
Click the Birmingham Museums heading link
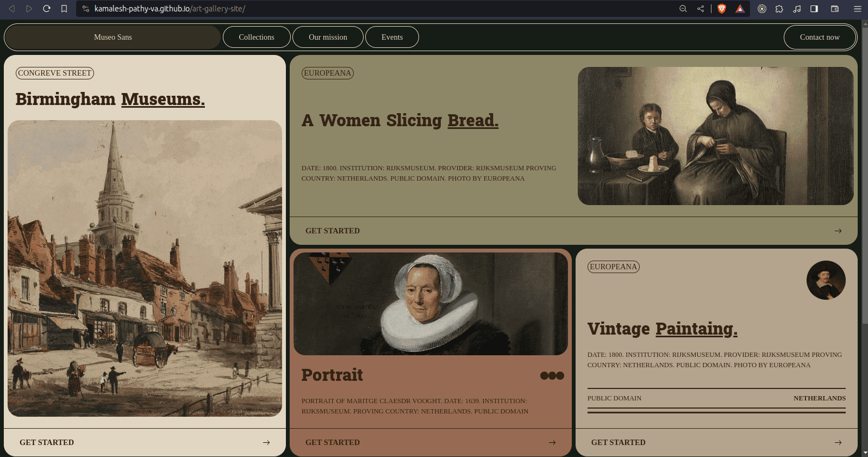coord(110,99)
